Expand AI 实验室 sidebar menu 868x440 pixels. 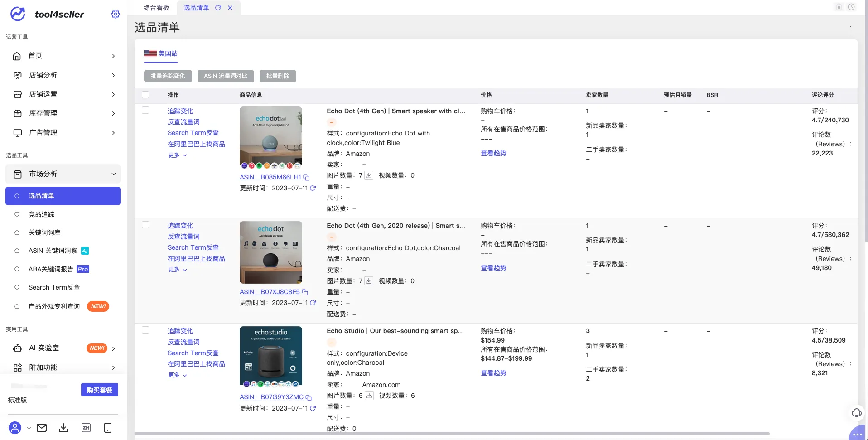[x=63, y=348]
